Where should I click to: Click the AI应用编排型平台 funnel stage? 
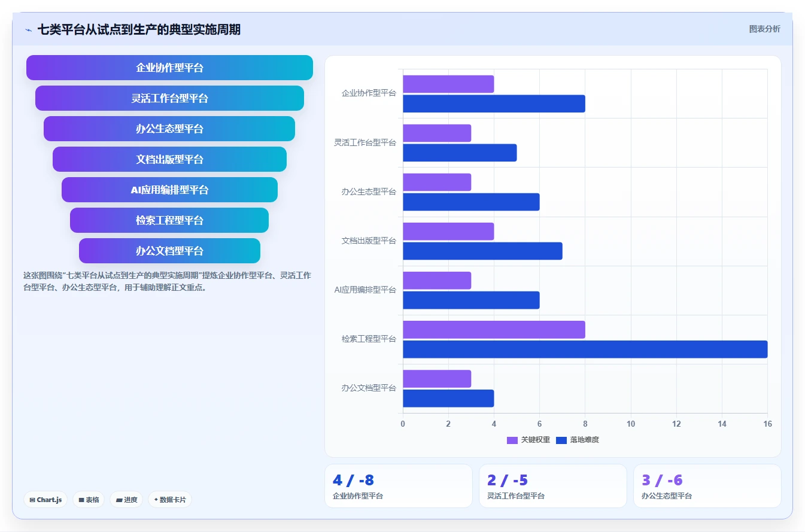pyautogui.click(x=169, y=190)
